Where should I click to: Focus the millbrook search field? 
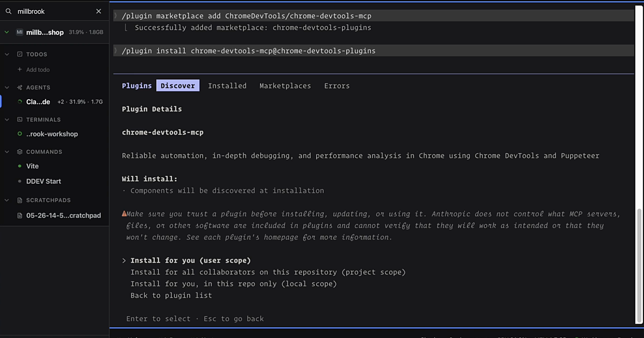tap(54, 11)
